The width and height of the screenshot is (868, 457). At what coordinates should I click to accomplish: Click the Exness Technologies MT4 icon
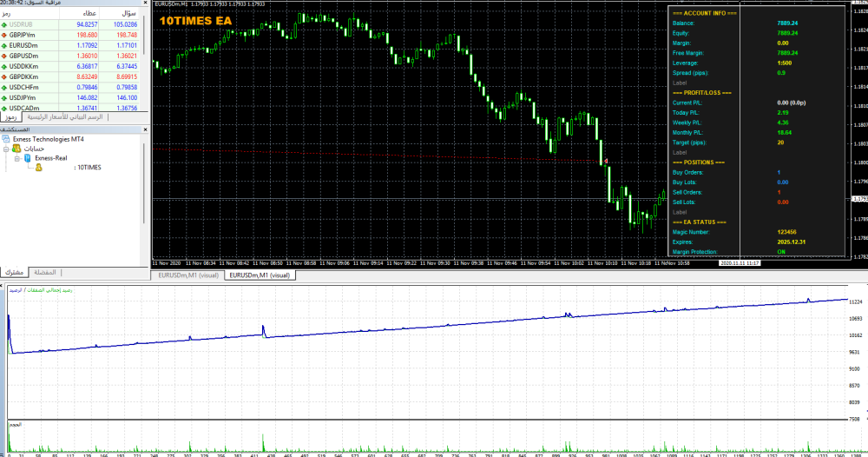[6, 139]
